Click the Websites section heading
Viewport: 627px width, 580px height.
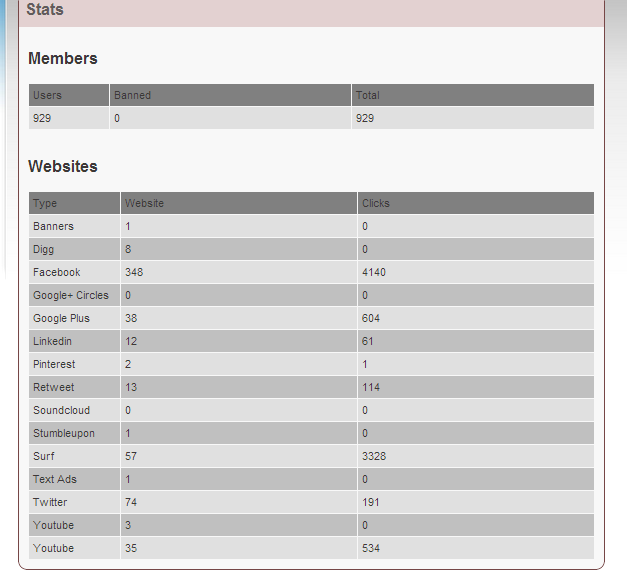tap(63, 166)
